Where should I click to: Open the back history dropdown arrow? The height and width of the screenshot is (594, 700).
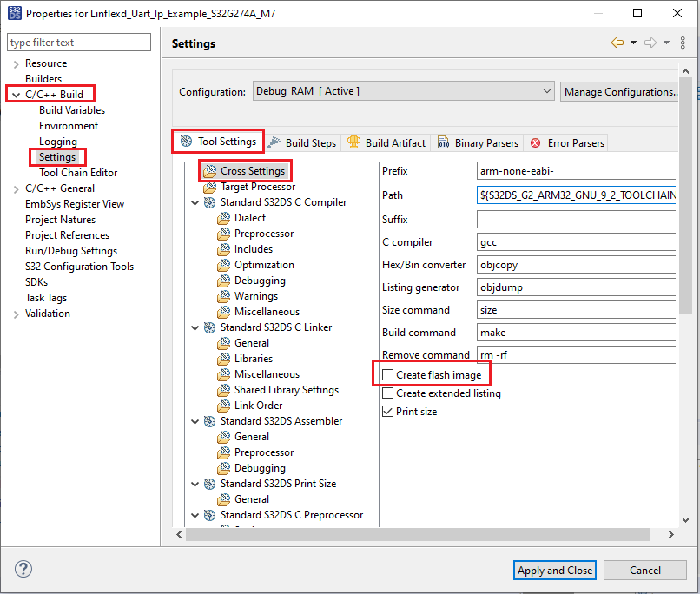pos(633,43)
